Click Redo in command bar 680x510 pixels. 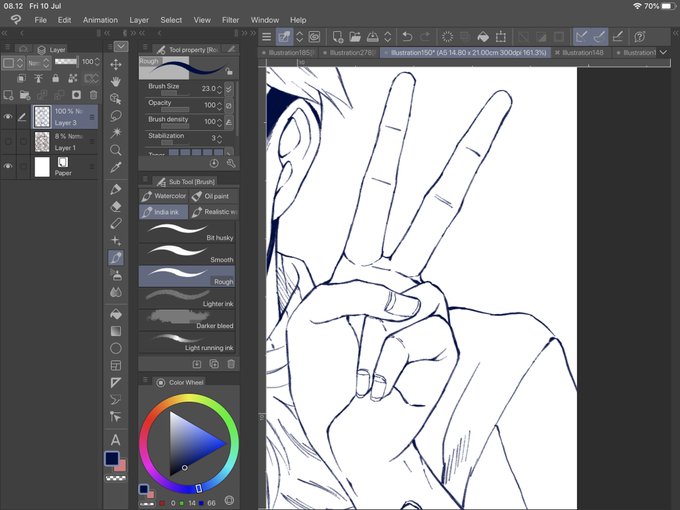tap(426, 37)
